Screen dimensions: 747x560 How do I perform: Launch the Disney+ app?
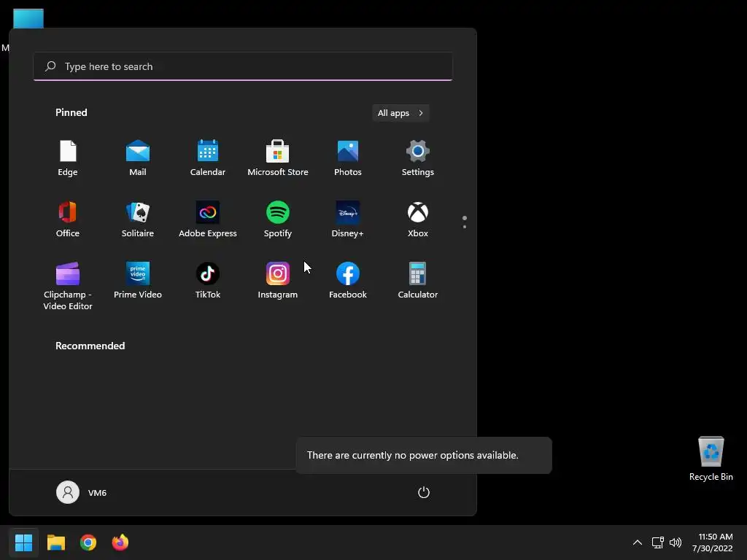tap(348, 219)
